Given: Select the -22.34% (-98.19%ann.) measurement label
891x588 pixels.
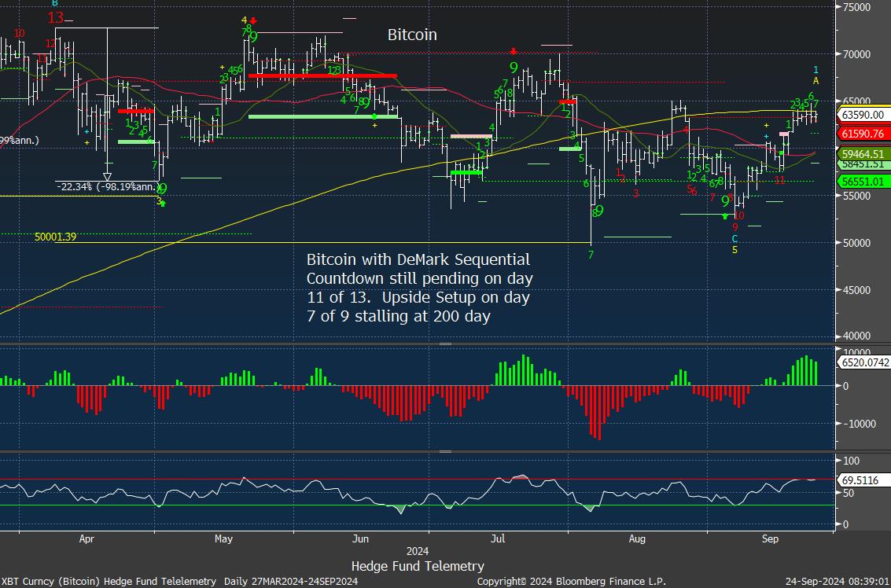Looking at the screenshot, I should (108, 186).
